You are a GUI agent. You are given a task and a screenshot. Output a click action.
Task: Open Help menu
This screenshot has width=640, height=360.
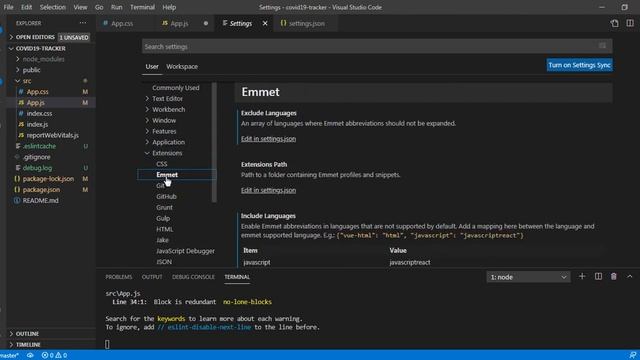[x=169, y=7]
